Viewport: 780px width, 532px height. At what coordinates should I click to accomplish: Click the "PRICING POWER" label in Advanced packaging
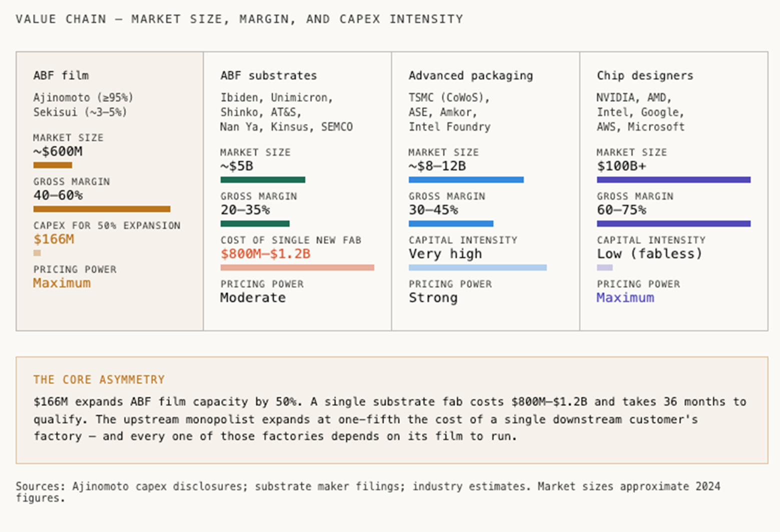coord(450,284)
